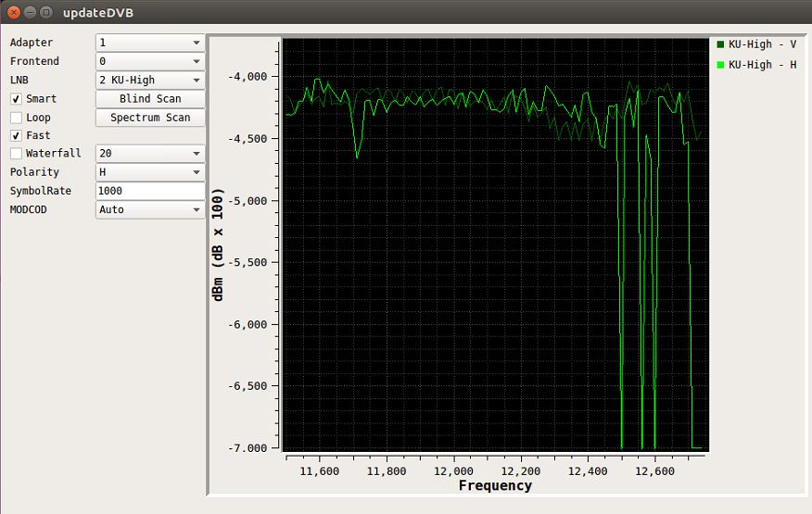This screenshot has height=514, width=812.
Task: Uncheck the Smart checkbox
Action: 16,98
